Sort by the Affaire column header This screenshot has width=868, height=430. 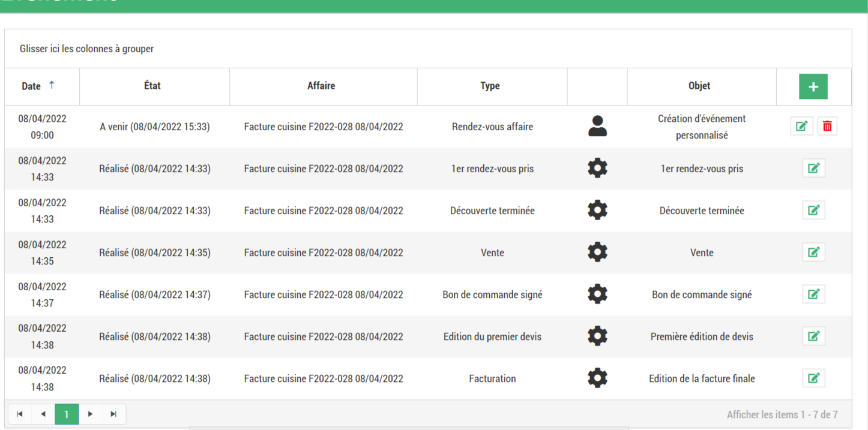[x=321, y=86]
